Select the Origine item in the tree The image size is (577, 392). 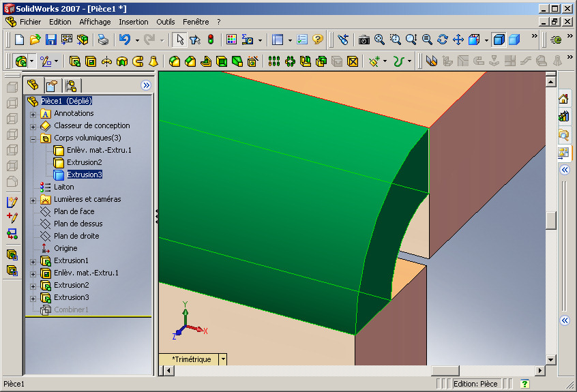pyautogui.click(x=65, y=248)
